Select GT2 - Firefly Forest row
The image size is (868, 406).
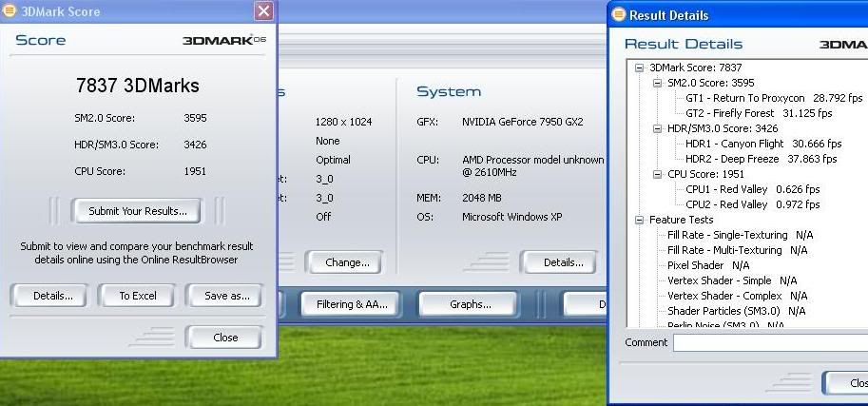click(759, 113)
